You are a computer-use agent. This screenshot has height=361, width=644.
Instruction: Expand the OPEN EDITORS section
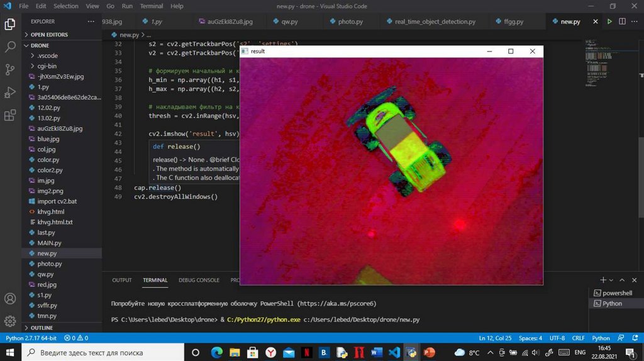(x=49, y=35)
